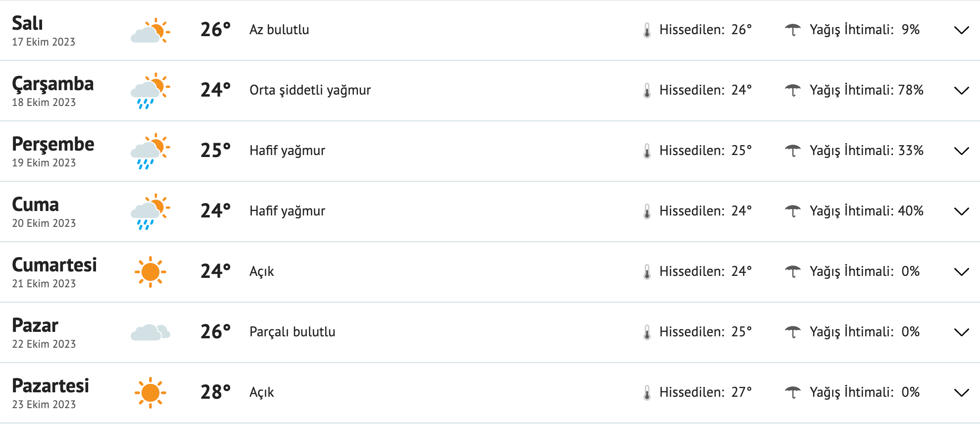The width and height of the screenshot is (980, 424).
Task: Click the partly sunny icon for Salı
Action: tap(150, 31)
